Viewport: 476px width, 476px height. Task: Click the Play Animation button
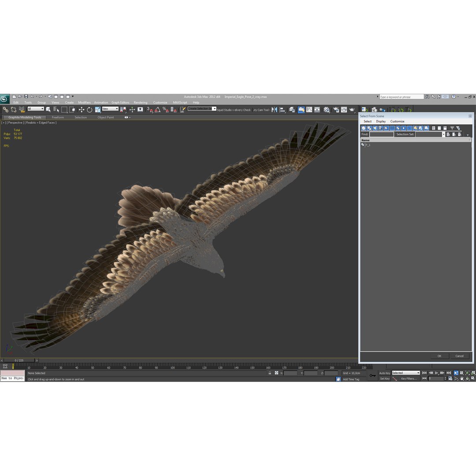[x=436, y=373]
